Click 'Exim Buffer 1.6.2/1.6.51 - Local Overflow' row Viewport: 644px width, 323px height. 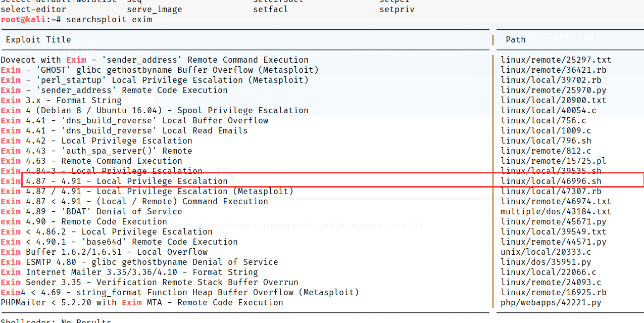pyautogui.click(x=104, y=252)
